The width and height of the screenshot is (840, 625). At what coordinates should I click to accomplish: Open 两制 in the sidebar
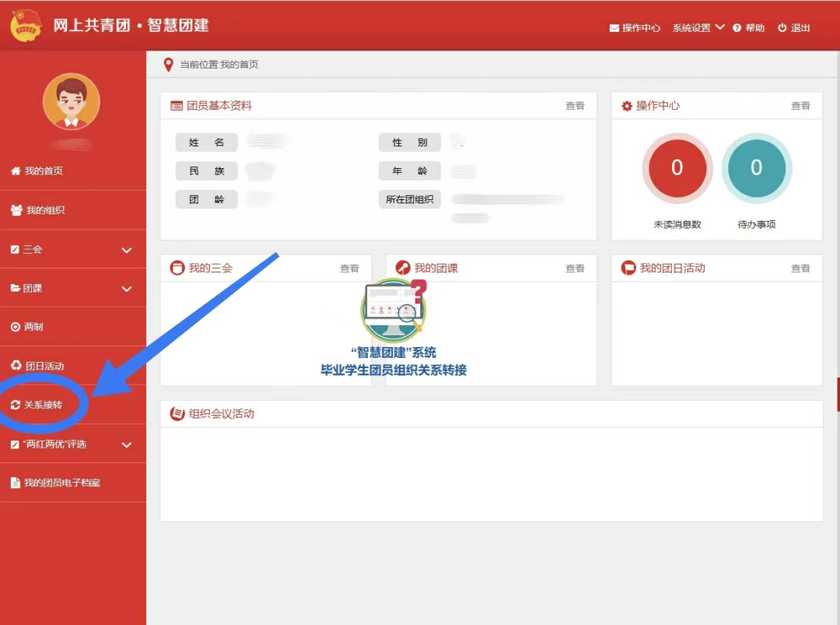pyautogui.click(x=33, y=326)
